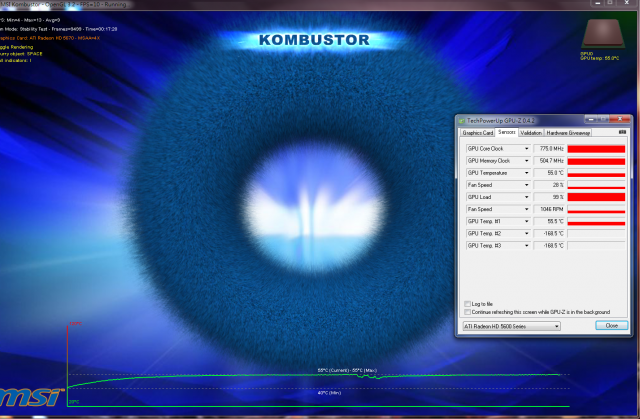This screenshot has height=419, width=640.
Task: Open the GPU Temp. #3 sensor dropdown
Action: coord(527,246)
